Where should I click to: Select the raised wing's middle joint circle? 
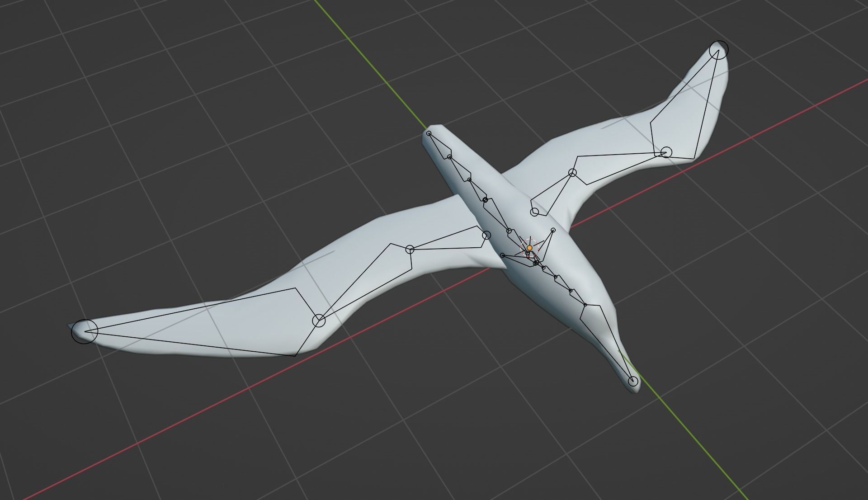pyautogui.click(x=572, y=173)
